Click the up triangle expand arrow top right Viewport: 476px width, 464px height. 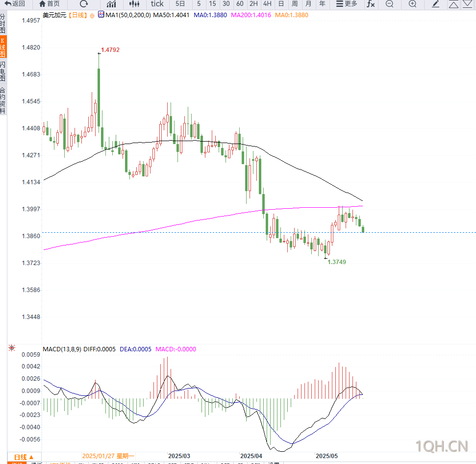(x=453, y=4)
